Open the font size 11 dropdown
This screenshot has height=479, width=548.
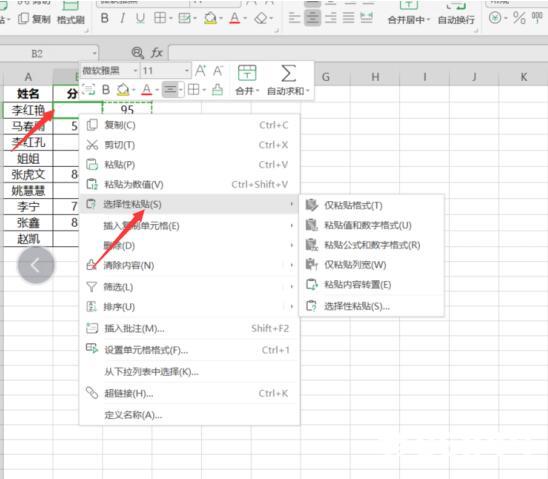coord(187,71)
